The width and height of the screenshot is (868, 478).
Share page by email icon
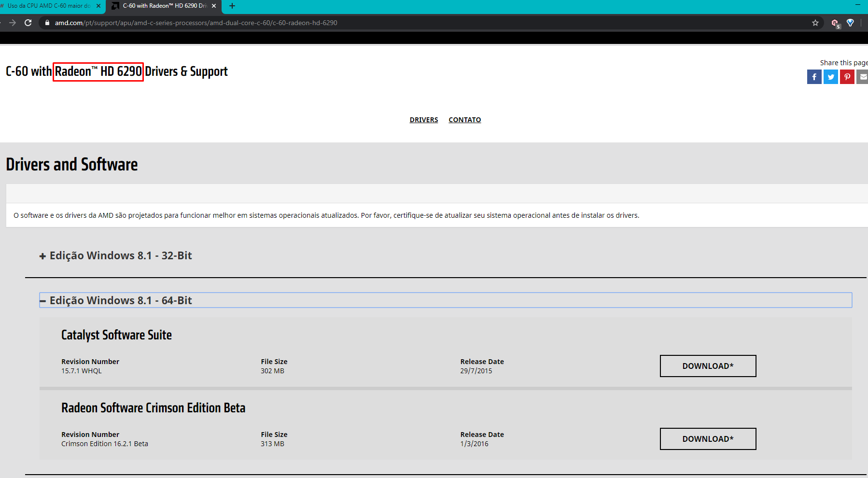pyautogui.click(x=862, y=77)
